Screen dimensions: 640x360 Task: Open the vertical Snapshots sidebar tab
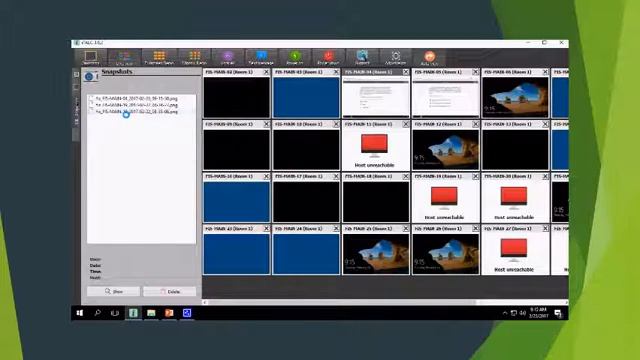coord(76,110)
